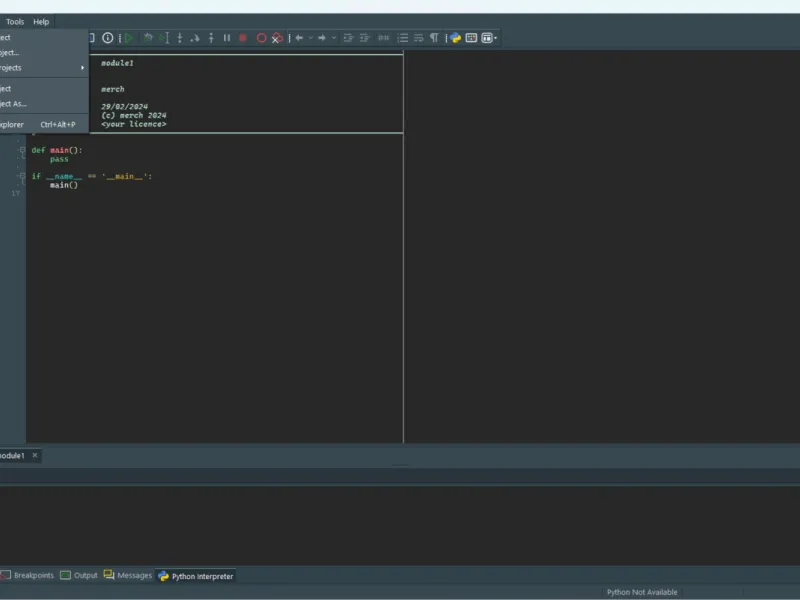
Task: Toggle the pilcrow special characters icon
Action: [434, 38]
